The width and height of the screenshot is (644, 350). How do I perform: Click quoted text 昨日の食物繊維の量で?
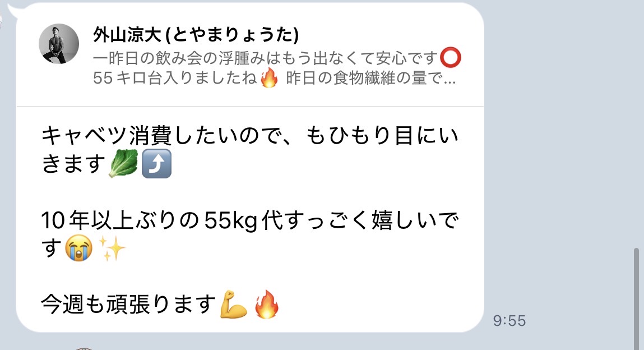click(364, 77)
